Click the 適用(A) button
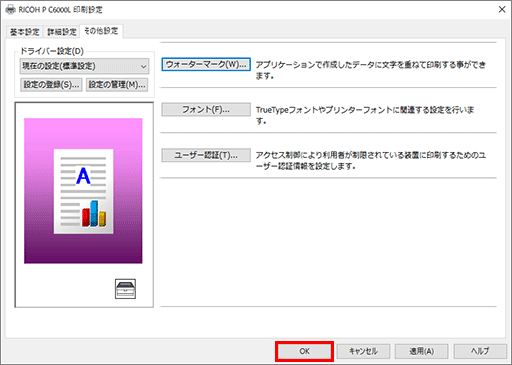The width and height of the screenshot is (512, 365). pyautogui.click(x=422, y=351)
